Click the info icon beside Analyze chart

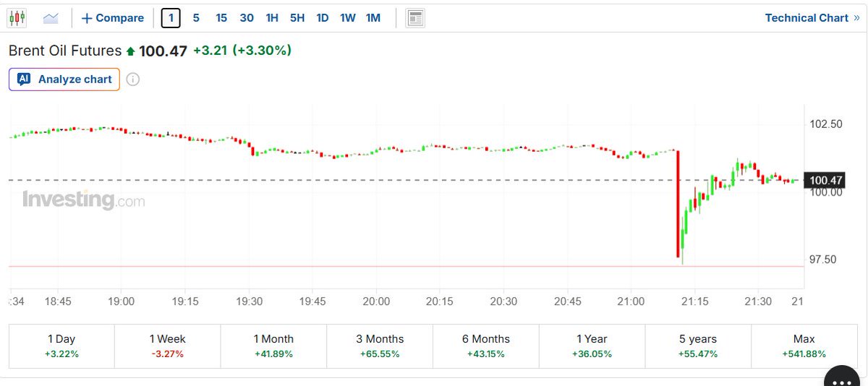(x=133, y=80)
